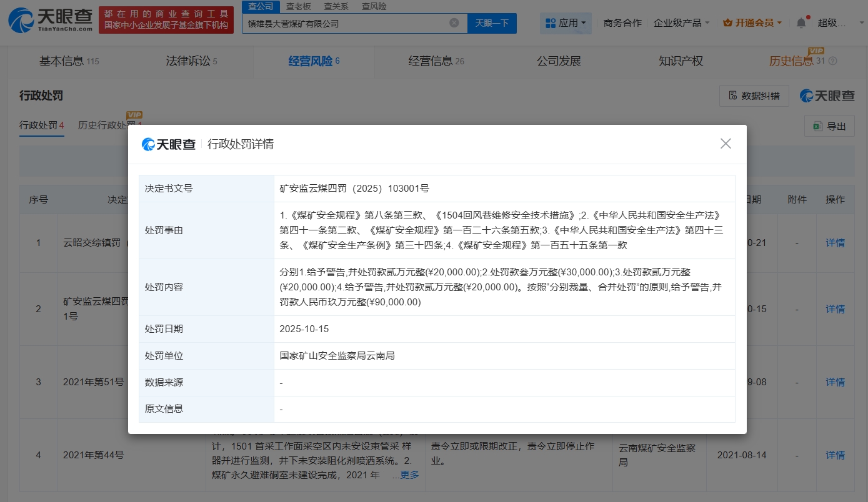Viewport: 868px width, 502px height.
Task: Open the 经营信息 tab
Action: click(x=436, y=61)
